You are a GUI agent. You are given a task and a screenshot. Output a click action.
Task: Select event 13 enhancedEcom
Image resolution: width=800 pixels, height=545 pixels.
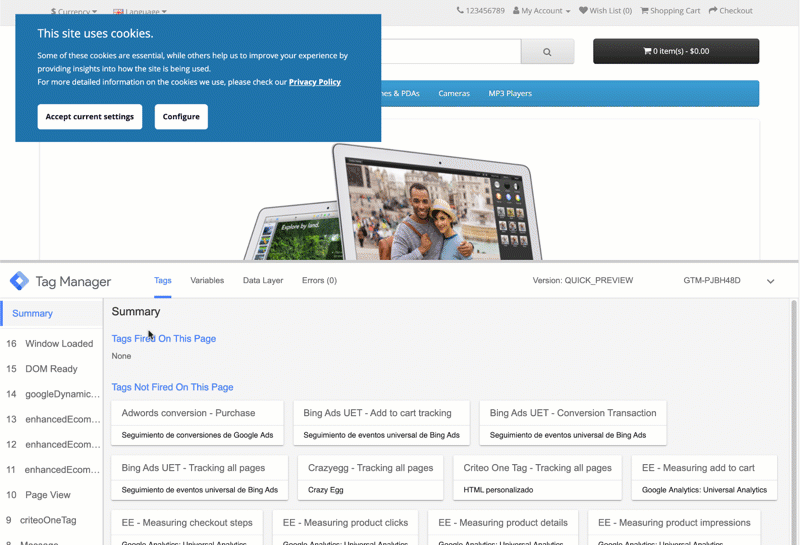pos(52,419)
